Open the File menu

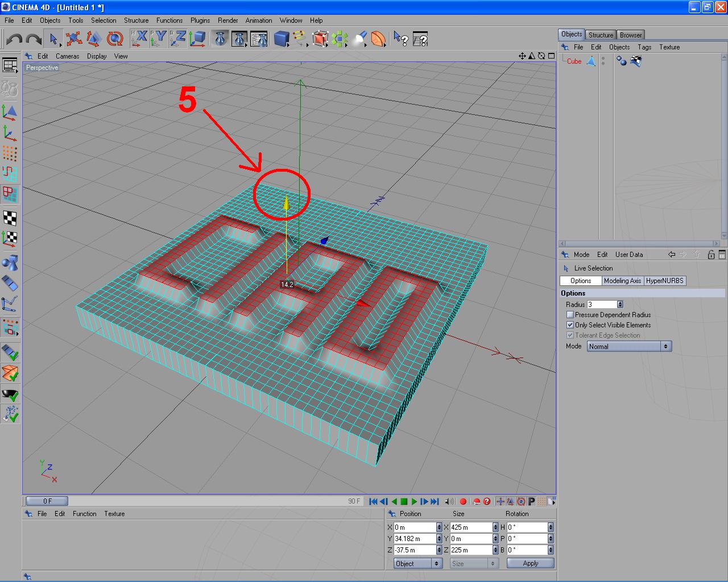coord(9,20)
